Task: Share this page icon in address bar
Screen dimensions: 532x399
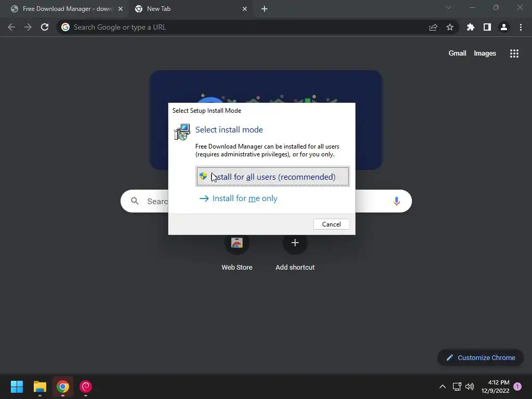Action: [x=433, y=27]
